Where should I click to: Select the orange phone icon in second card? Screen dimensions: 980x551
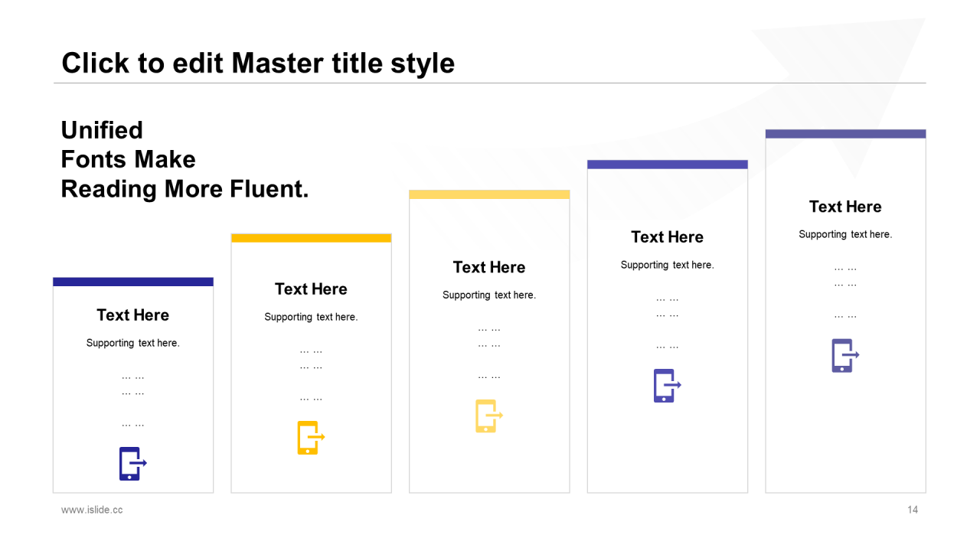311,438
